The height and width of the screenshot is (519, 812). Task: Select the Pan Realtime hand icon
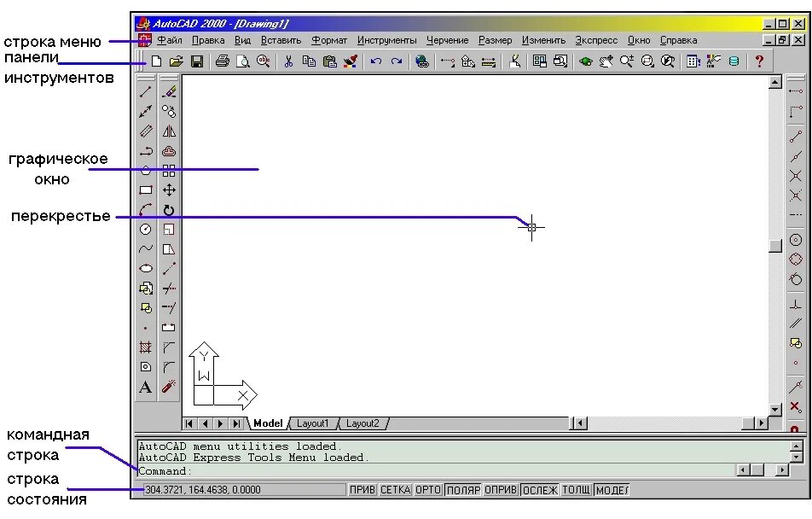point(606,61)
